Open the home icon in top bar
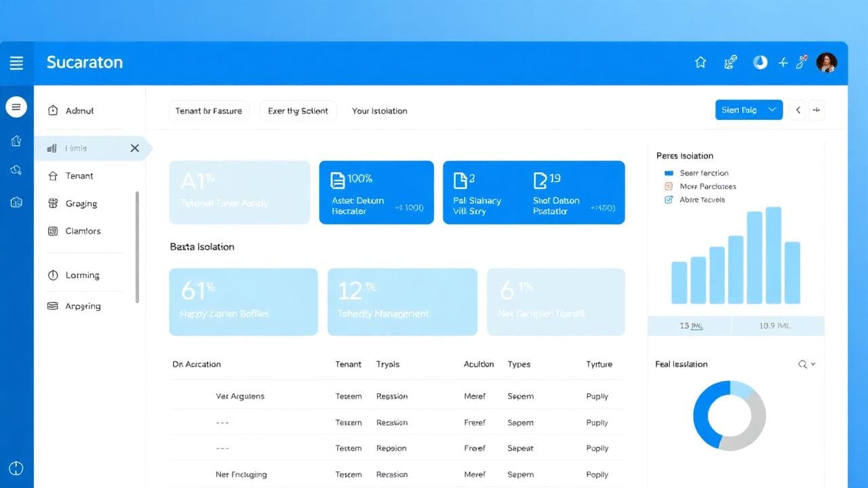Image resolution: width=868 pixels, height=488 pixels. pos(701,62)
